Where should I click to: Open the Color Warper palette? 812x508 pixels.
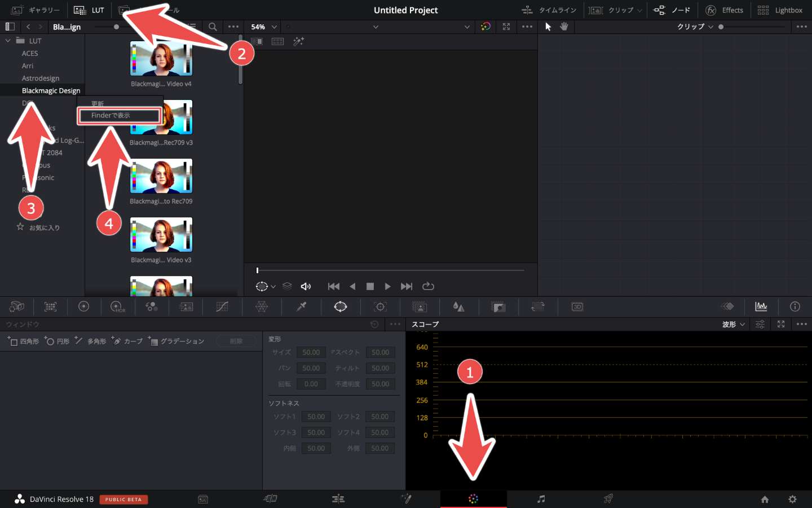[262, 306]
